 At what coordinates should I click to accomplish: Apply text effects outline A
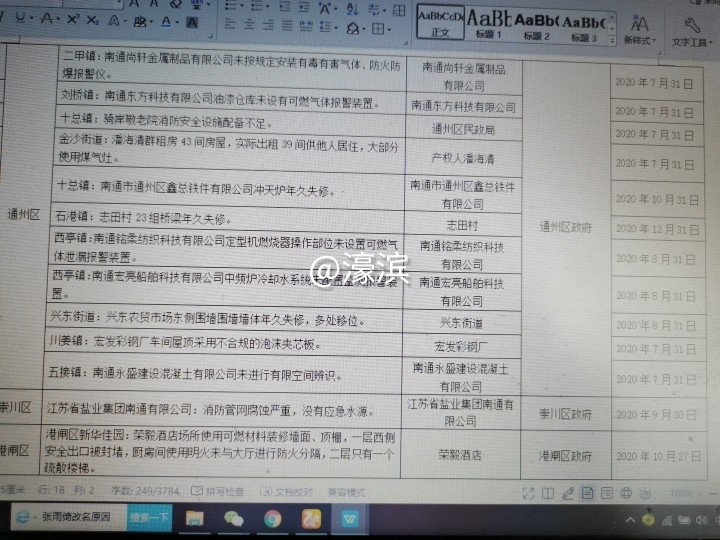pos(113,20)
